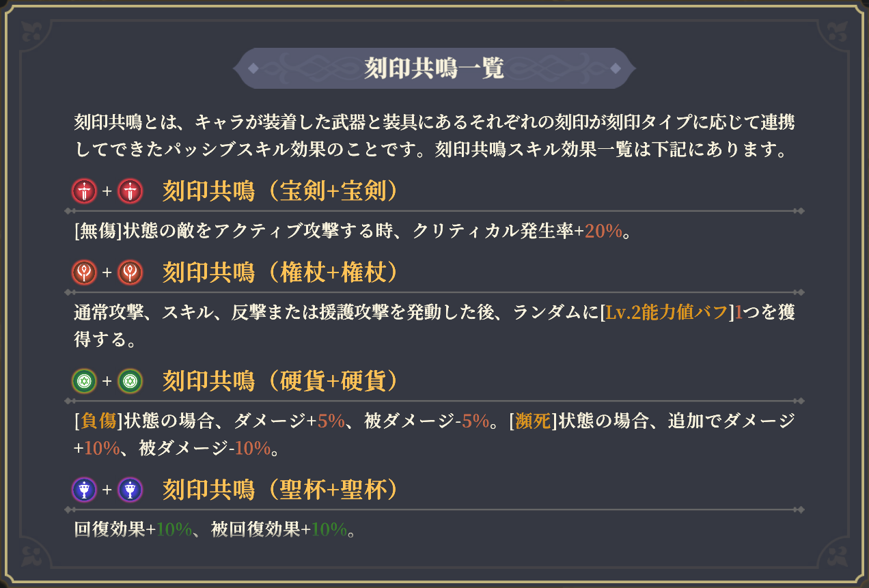The height and width of the screenshot is (588, 869).
Task: Click the 刻印共鳴（硬貨+硬貨） heading
Action: [280, 381]
